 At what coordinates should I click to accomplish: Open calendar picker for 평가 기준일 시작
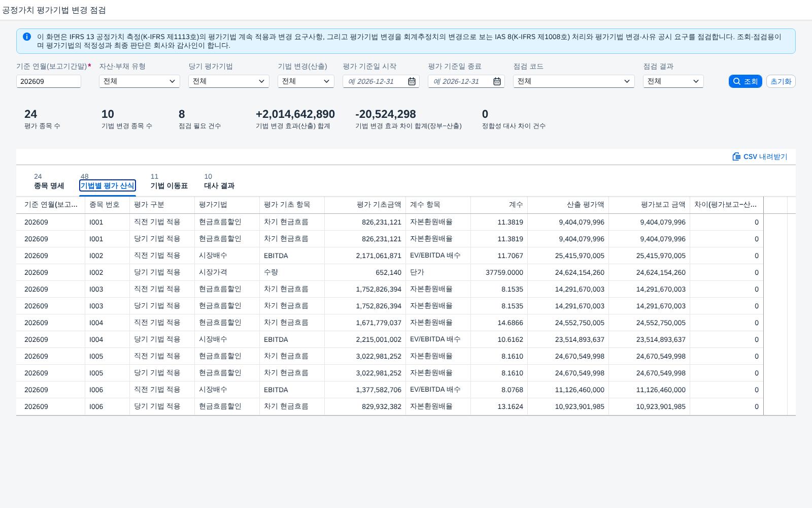coord(412,81)
